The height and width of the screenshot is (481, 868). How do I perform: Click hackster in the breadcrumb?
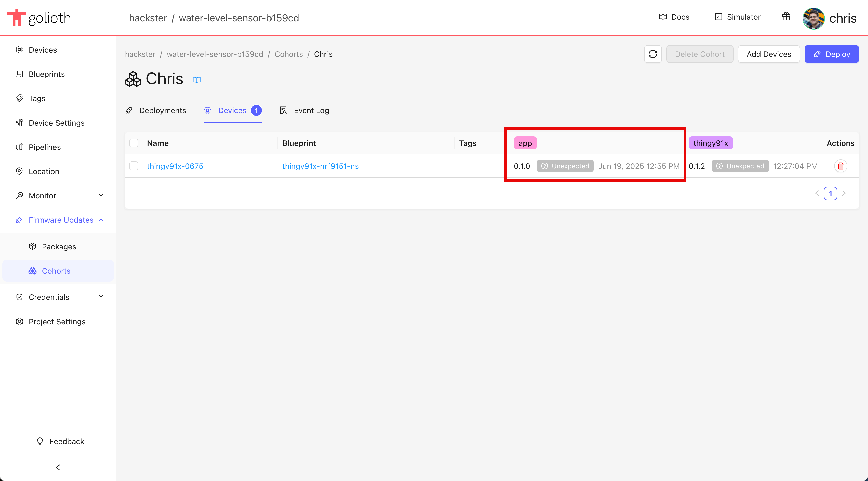pos(140,54)
